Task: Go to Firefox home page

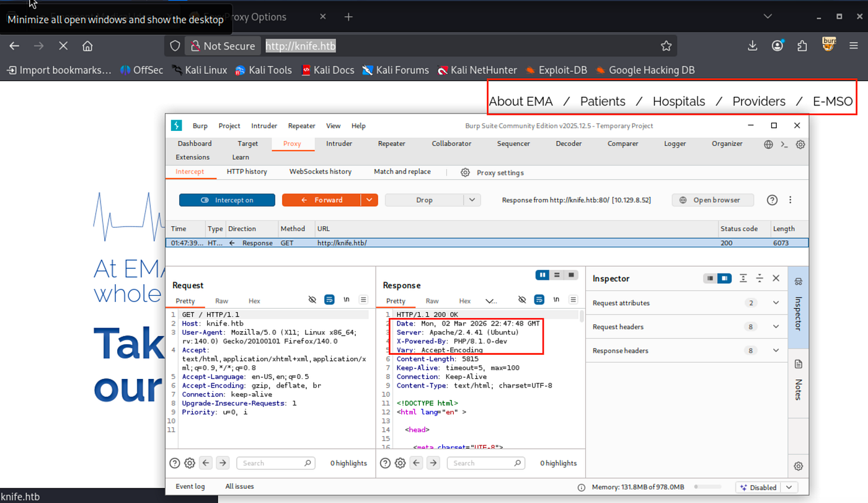Action: [x=87, y=46]
